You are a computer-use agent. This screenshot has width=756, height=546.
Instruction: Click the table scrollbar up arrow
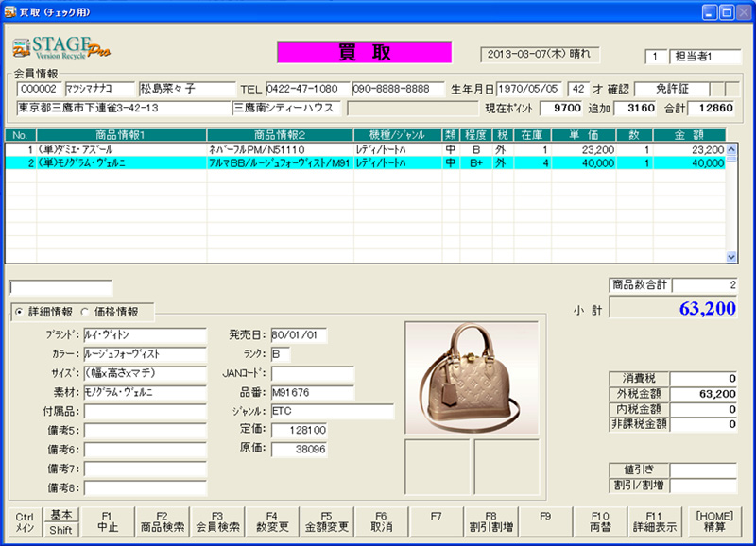point(731,149)
